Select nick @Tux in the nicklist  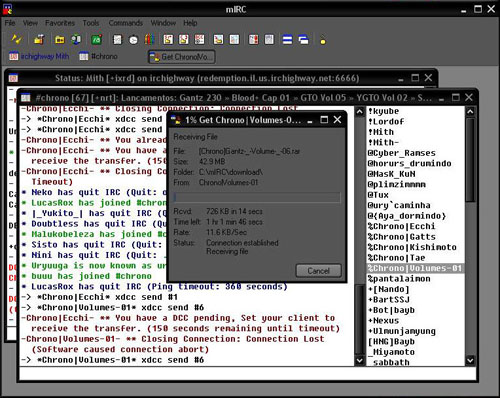(x=378, y=195)
